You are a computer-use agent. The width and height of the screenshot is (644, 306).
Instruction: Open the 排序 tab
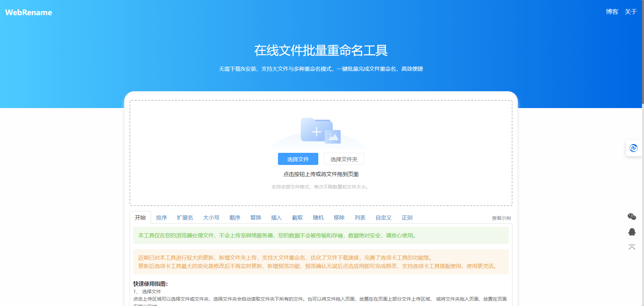click(x=162, y=217)
